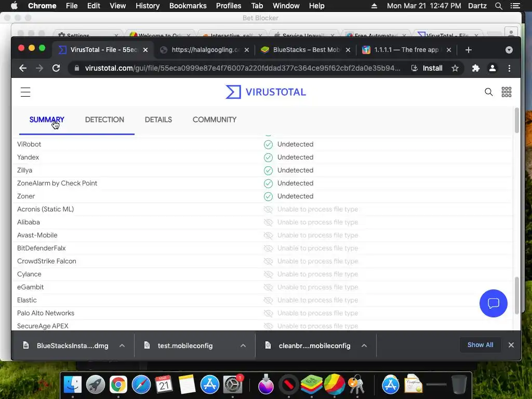This screenshot has width=532, height=399.
Task: Switch to the COMMUNITY tab
Action: click(x=215, y=120)
